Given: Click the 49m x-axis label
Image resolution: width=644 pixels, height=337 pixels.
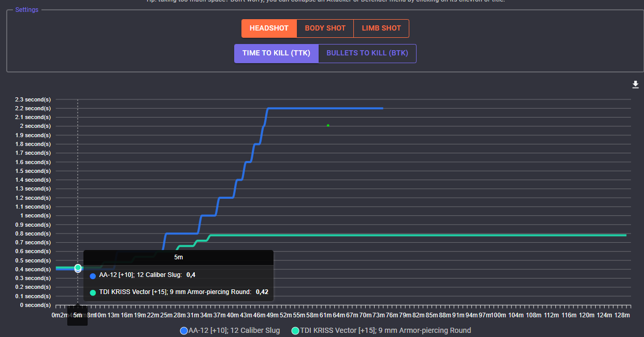Looking at the screenshot, I should coord(273,315).
